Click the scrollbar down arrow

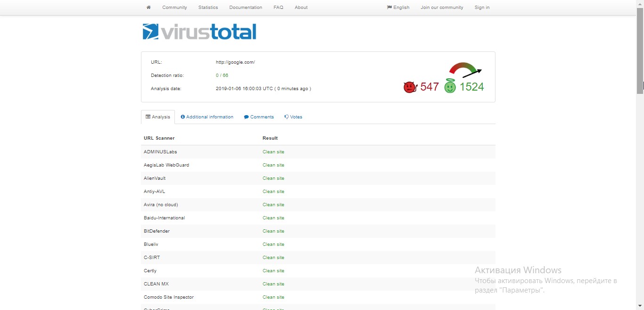click(x=640, y=307)
